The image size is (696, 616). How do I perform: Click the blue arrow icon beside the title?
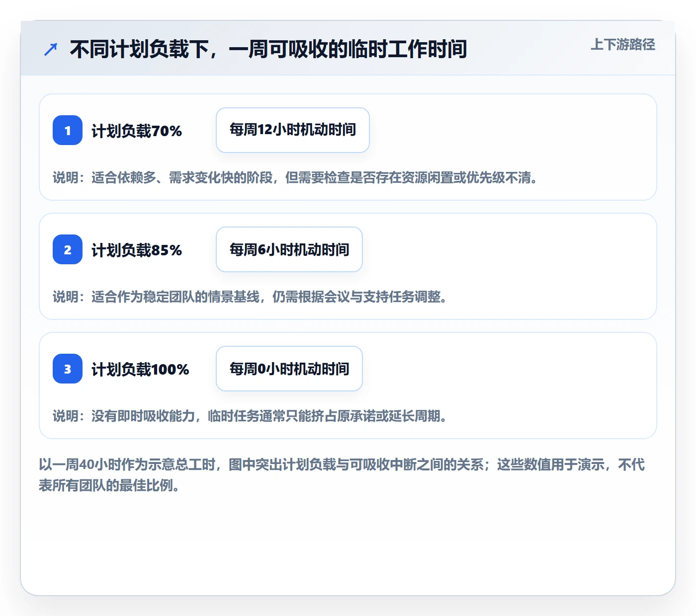pyautogui.click(x=51, y=49)
